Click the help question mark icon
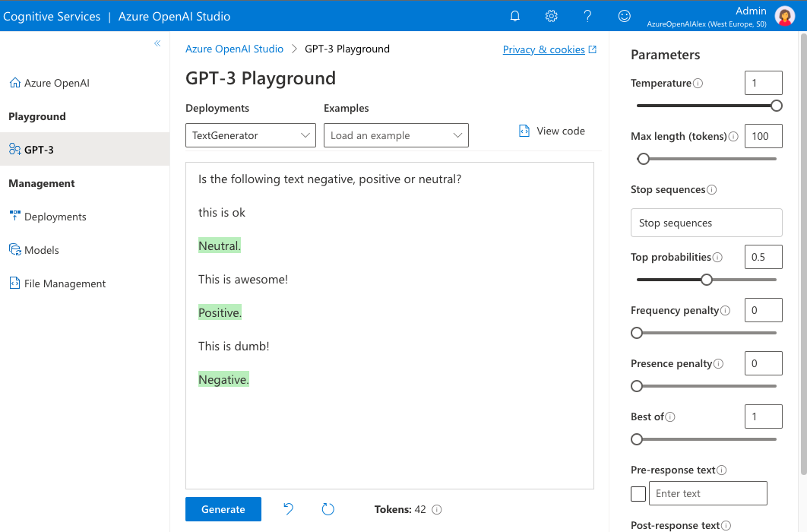 tap(587, 16)
